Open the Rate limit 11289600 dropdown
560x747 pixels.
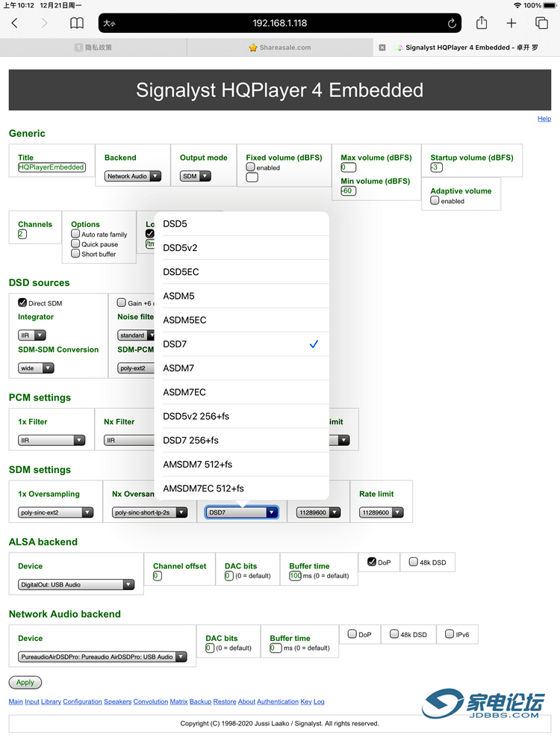click(381, 512)
